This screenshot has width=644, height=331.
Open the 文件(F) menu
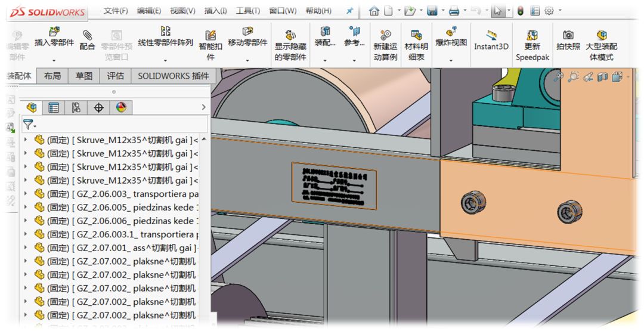click(x=116, y=11)
